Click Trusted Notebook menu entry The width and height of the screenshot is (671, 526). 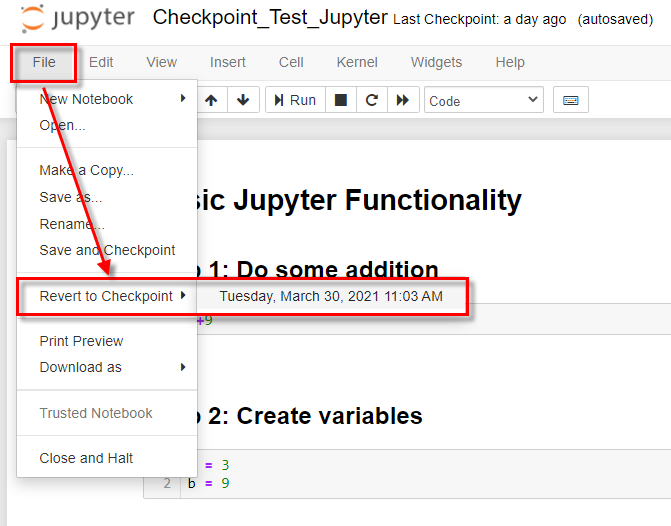(x=107, y=413)
